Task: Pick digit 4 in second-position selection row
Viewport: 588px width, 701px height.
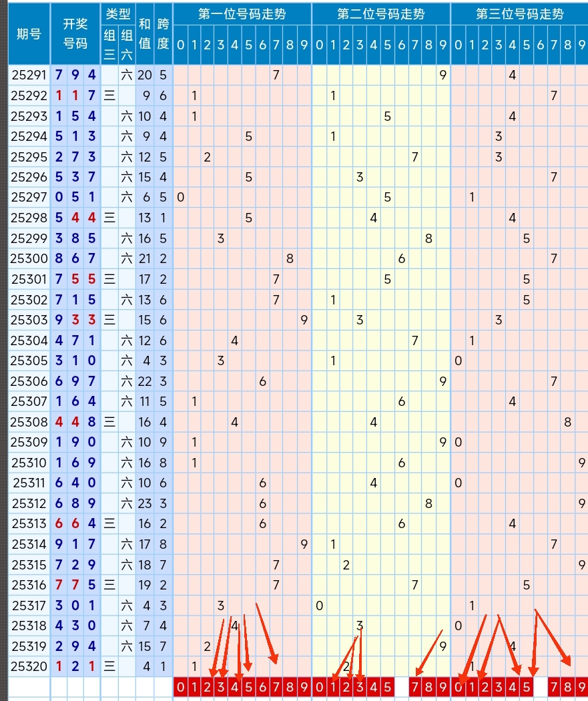Action: pos(374,687)
